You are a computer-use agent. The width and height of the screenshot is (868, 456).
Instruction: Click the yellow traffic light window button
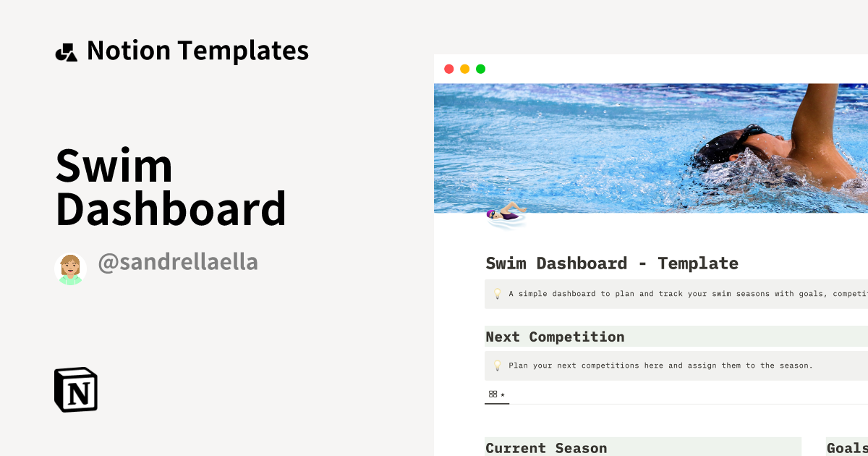[464, 69]
